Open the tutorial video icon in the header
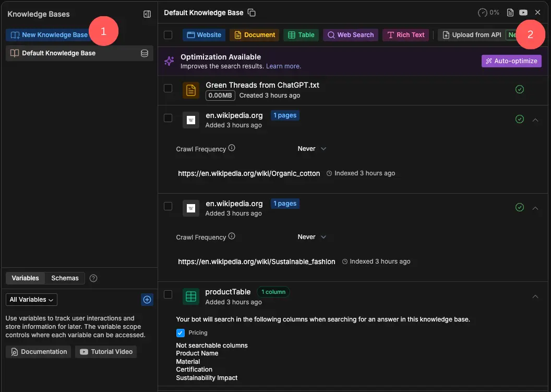Image resolution: width=551 pixels, height=392 pixels. tap(523, 13)
